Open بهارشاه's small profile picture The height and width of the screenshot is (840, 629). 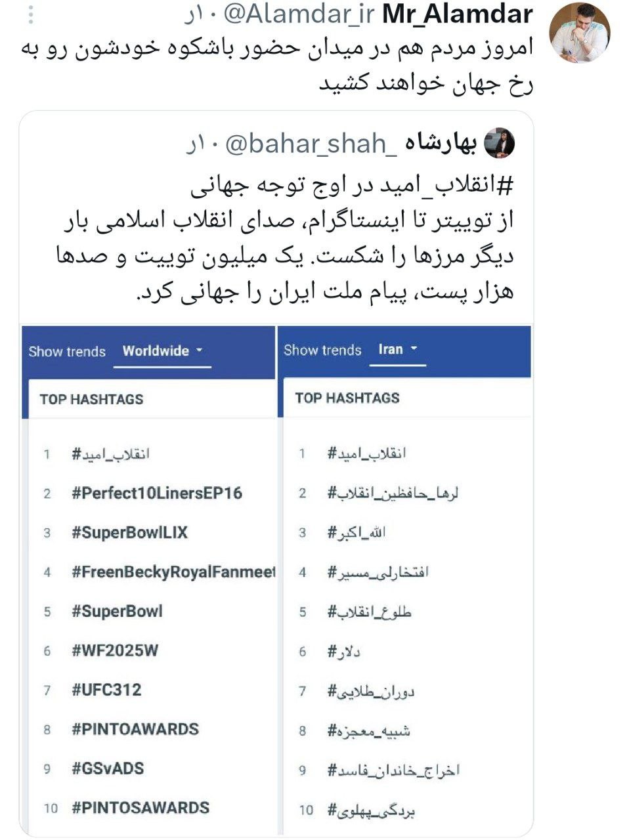[x=499, y=143]
